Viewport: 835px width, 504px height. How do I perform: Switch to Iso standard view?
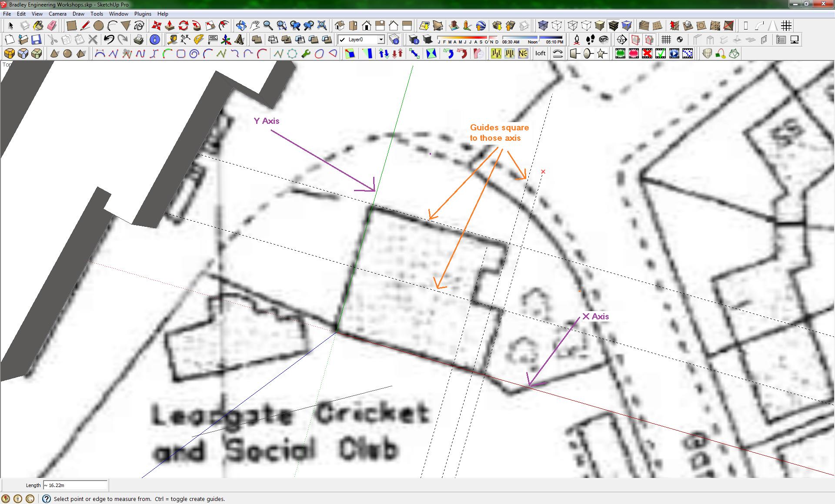pyautogui.click(x=340, y=26)
